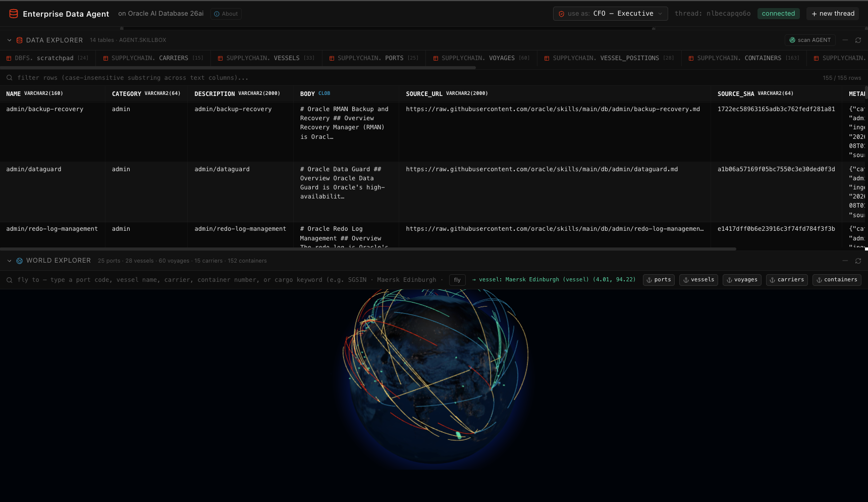The width and height of the screenshot is (868, 502).
Task: Open the About info button
Action: click(226, 14)
